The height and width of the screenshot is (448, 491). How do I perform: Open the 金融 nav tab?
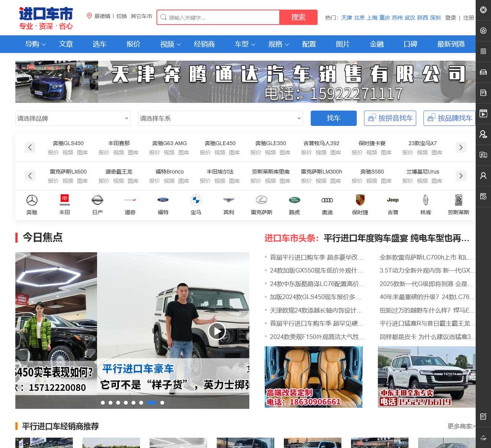(377, 44)
